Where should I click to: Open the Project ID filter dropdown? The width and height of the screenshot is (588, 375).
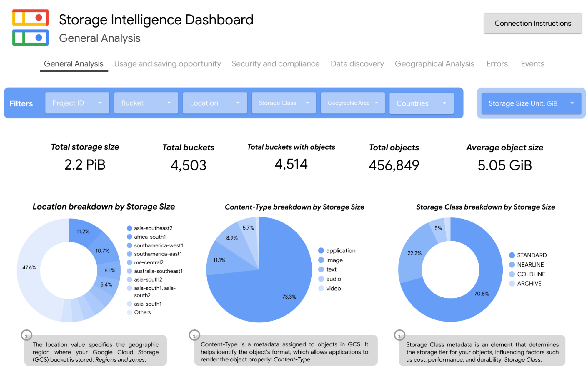pos(77,103)
